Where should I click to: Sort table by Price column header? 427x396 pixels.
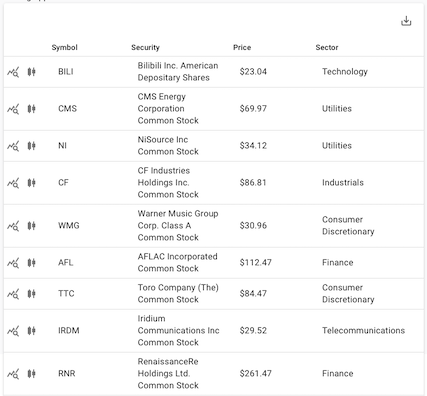click(x=242, y=47)
